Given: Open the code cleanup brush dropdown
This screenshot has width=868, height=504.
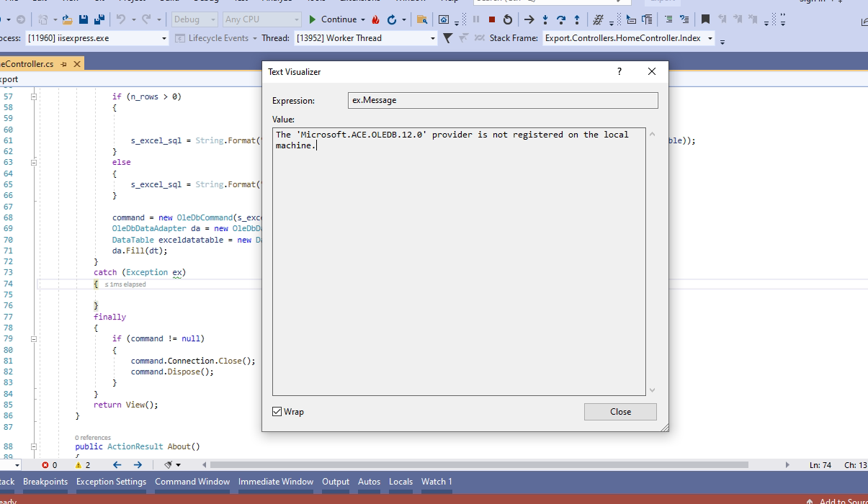Looking at the screenshot, I should point(173,465).
